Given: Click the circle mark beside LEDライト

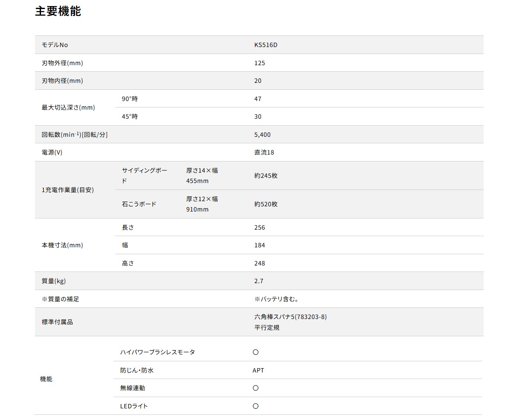Looking at the screenshot, I should (x=255, y=406).
